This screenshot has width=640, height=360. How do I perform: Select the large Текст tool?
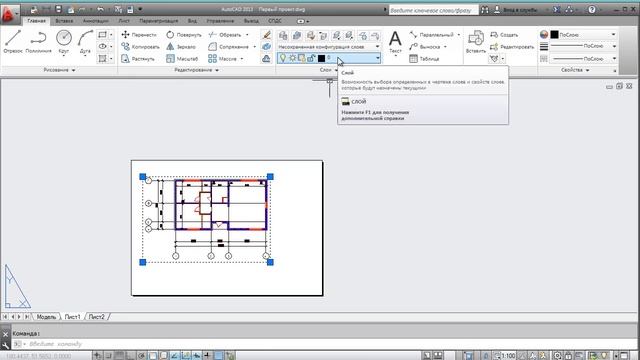coord(395,42)
